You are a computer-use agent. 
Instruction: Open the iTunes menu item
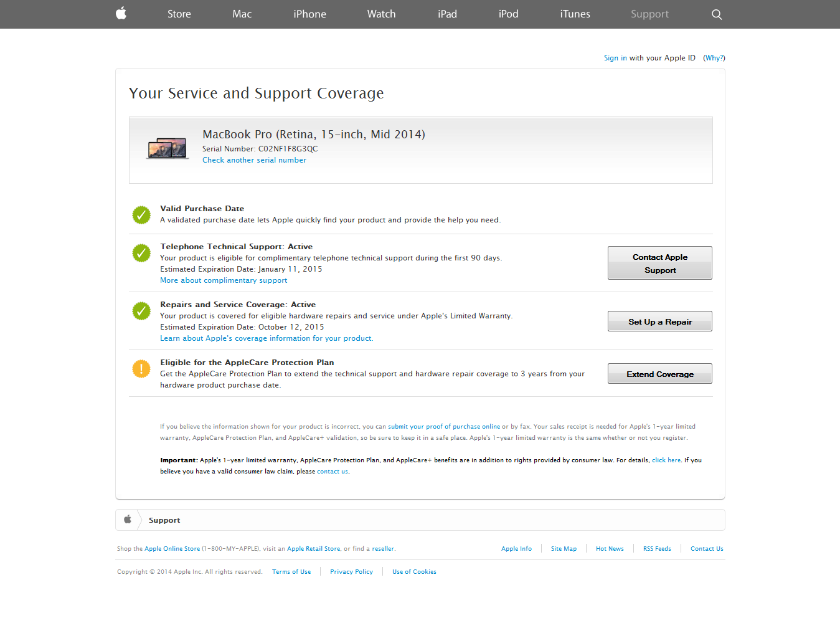(x=575, y=14)
